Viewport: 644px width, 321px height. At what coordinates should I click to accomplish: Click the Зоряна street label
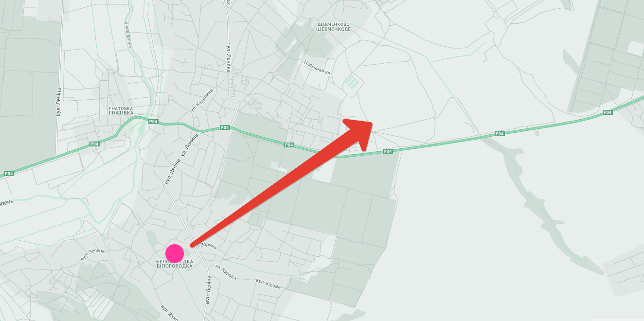click(209, 247)
